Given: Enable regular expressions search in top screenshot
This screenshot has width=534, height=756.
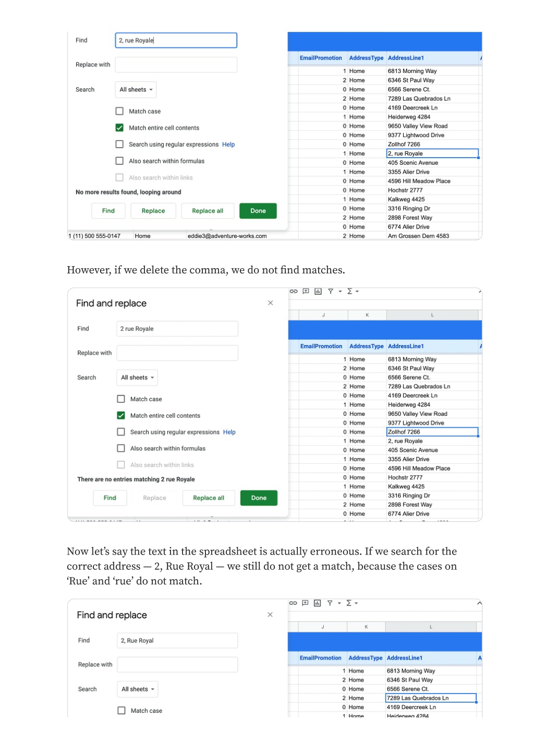Looking at the screenshot, I should pyautogui.click(x=119, y=145).
